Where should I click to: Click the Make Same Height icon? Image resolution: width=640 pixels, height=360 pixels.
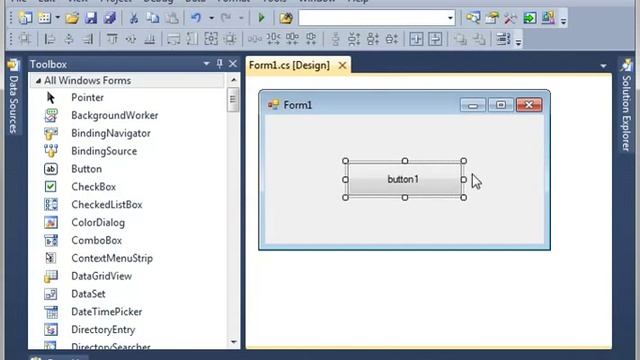tap(192, 39)
